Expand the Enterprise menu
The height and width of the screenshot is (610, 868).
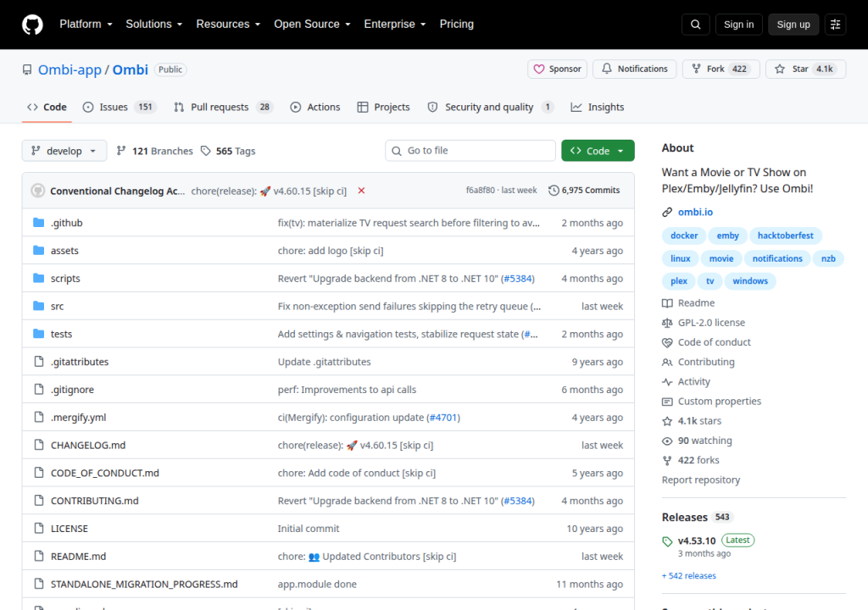coord(395,25)
